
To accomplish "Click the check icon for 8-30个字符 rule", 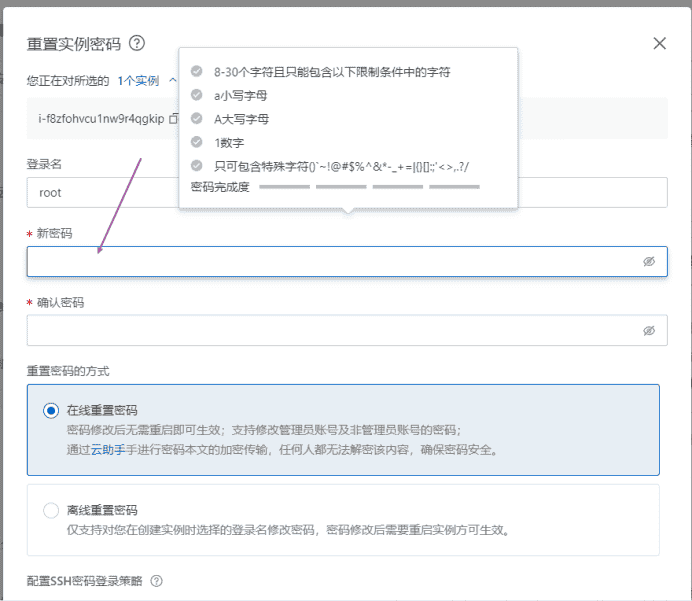I will (x=197, y=72).
